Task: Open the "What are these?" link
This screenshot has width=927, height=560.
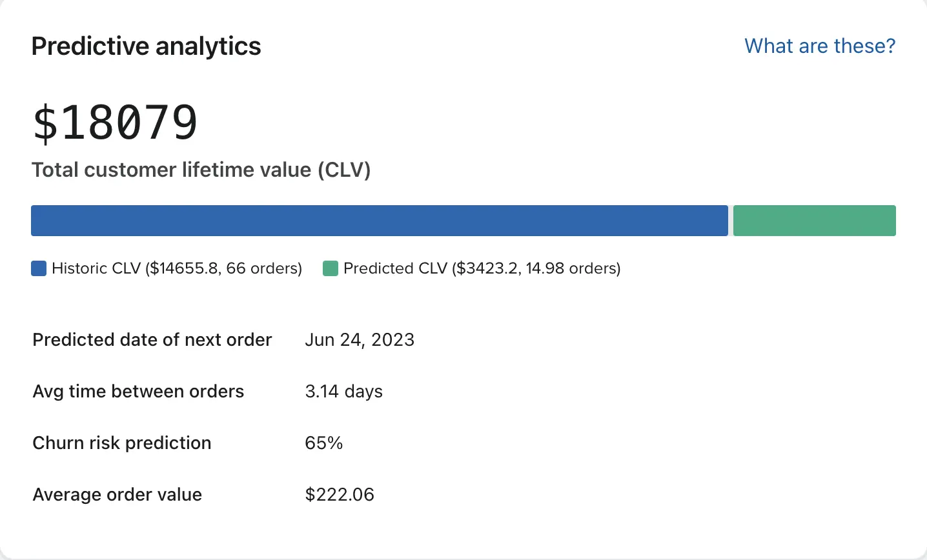Action: pos(820,46)
